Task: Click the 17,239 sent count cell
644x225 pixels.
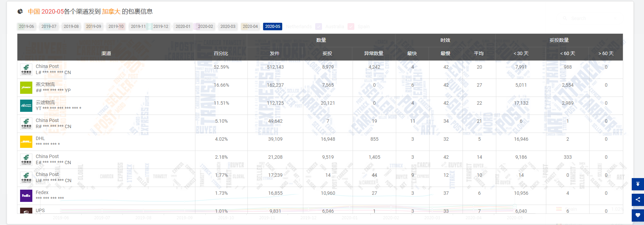Action: (x=275, y=175)
